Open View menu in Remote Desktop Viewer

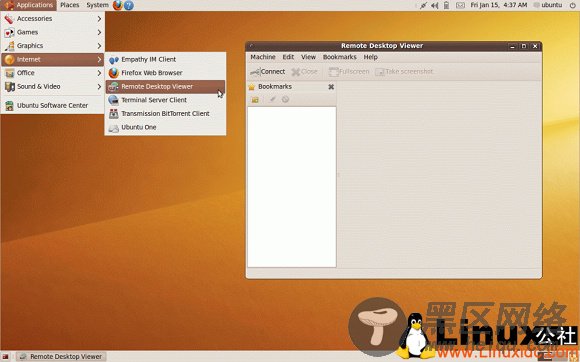click(308, 57)
